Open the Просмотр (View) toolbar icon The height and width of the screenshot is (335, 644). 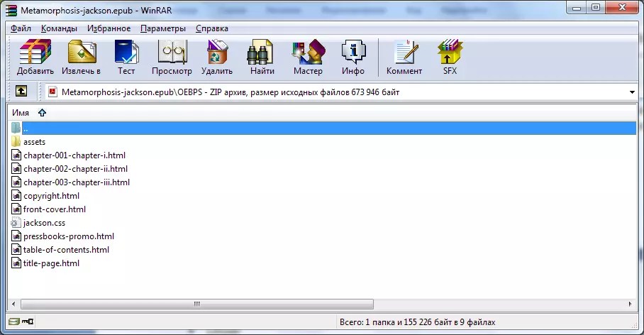(172, 53)
